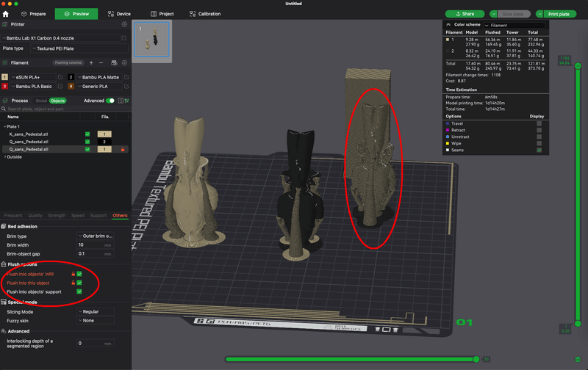Viewport: 588px width, 370px height.
Task: Switch to the Prepare tab
Action: (x=34, y=14)
